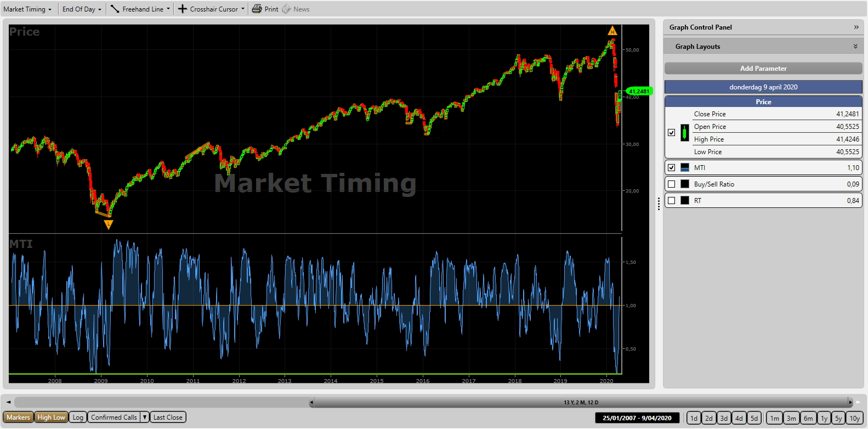Open the Confirmed Calls dropdown arrow
The image size is (868, 429).
[x=145, y=417]
